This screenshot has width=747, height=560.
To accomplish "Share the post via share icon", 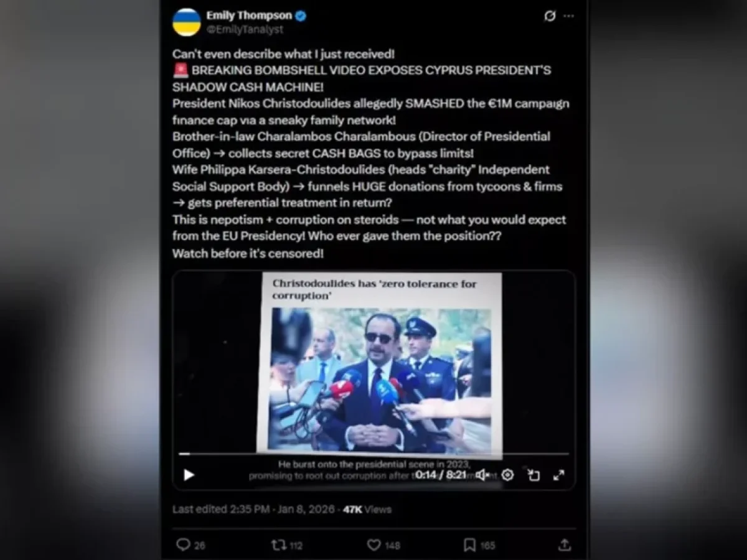I will coord(565,545).
